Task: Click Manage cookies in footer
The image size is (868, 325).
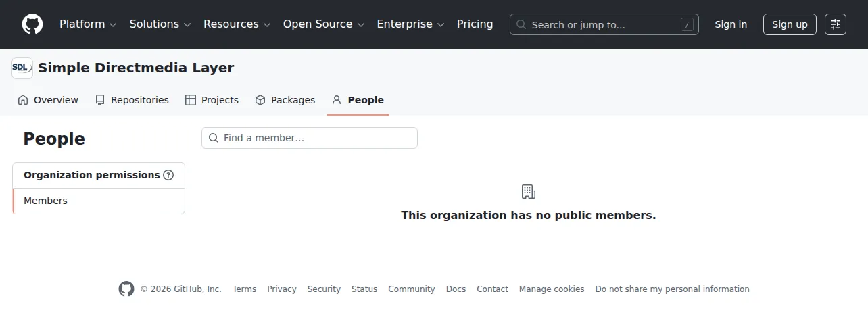Action: point(552,289)
